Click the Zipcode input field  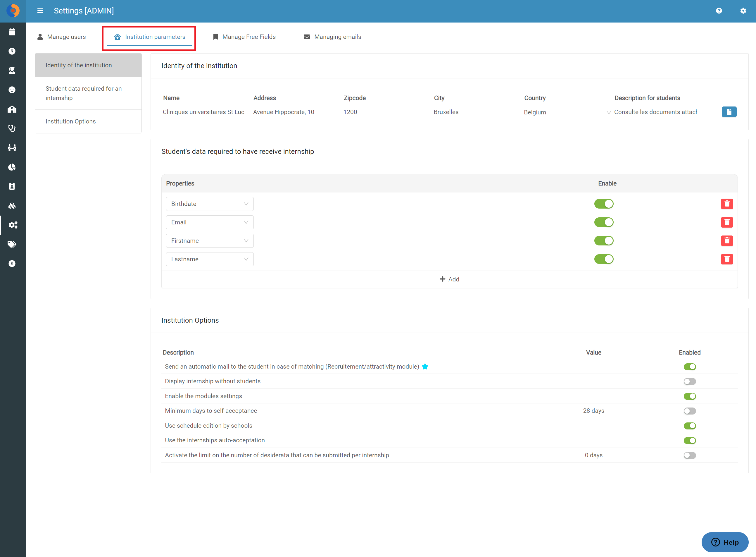(387, 112)
